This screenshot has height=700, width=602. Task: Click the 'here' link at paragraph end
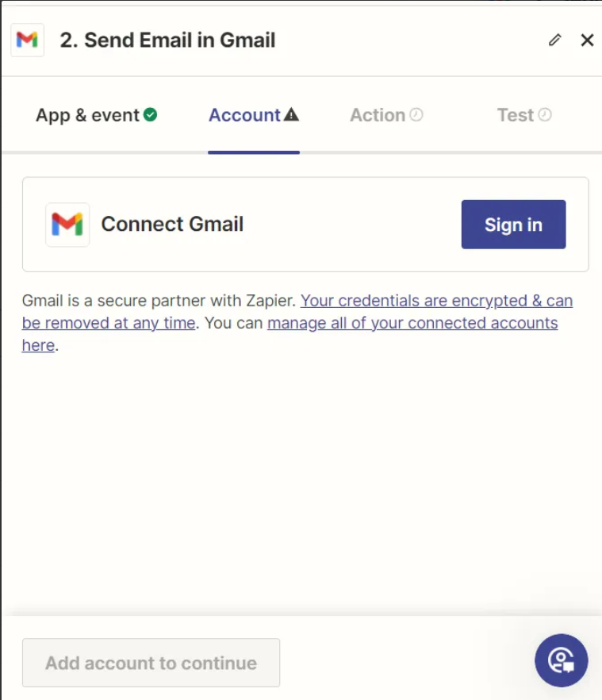pyautogui.click(x=38, y=345)
